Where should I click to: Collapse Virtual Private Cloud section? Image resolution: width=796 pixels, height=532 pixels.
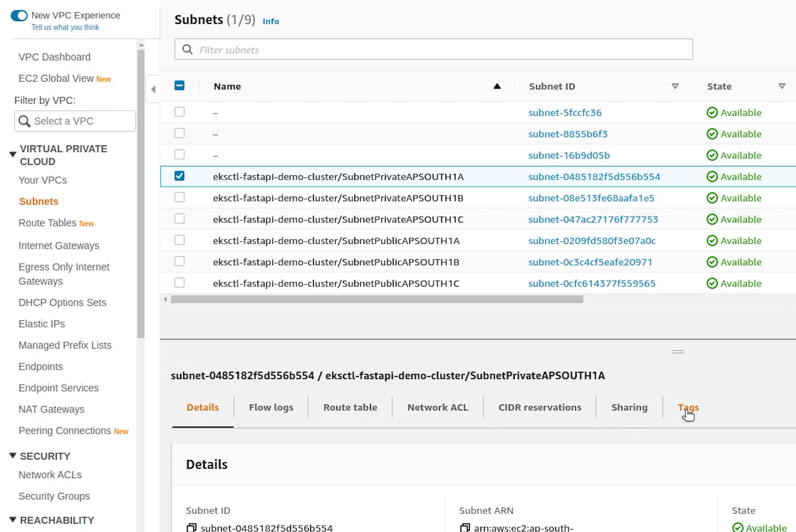tap(13, 154)
